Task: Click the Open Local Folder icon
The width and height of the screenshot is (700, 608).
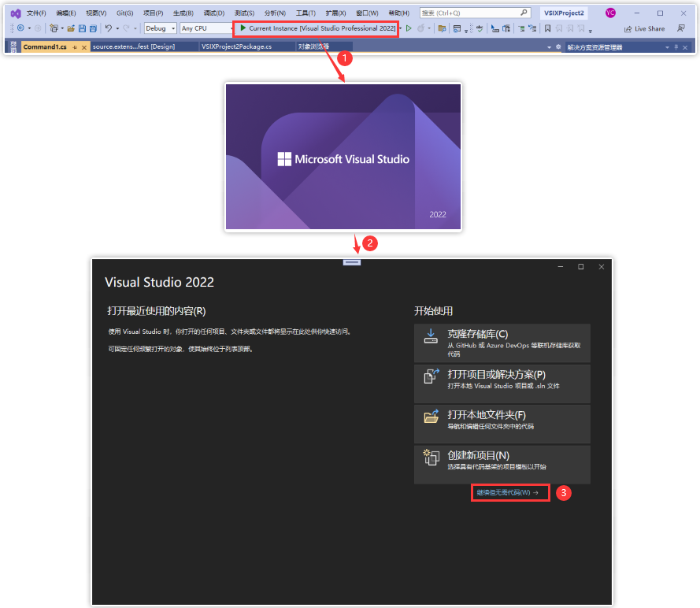Action: [431, 416]
